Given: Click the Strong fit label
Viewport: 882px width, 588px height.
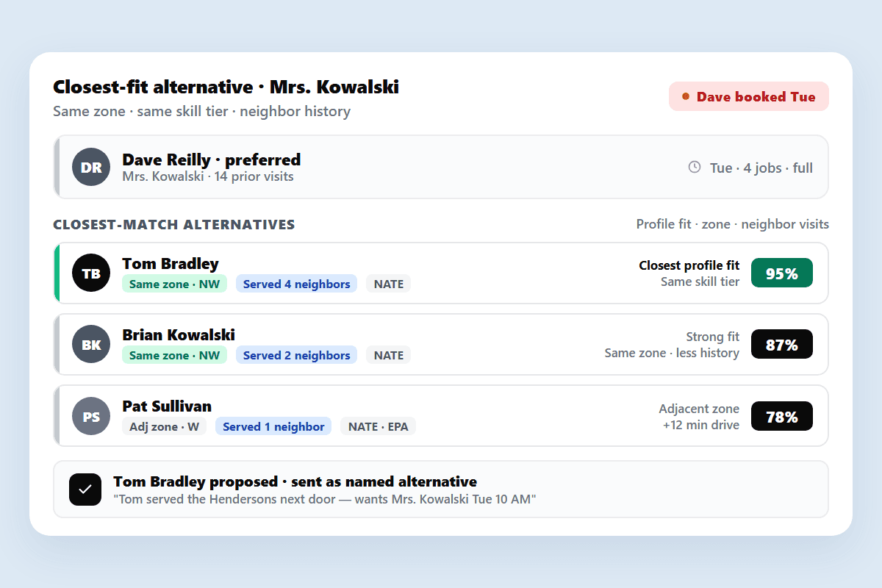Looking at the screenshot, I should 713,337.
